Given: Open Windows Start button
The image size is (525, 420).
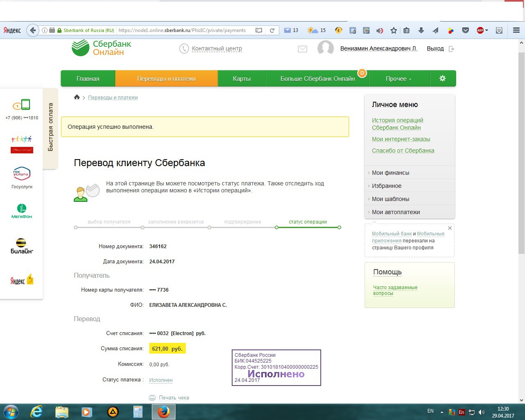Looking at the screenshot, I should [10, 412].
